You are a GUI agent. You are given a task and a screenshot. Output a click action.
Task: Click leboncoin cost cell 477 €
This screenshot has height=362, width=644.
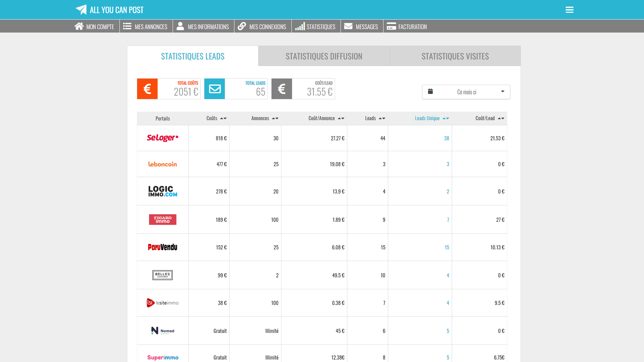(x=221, y=164)
